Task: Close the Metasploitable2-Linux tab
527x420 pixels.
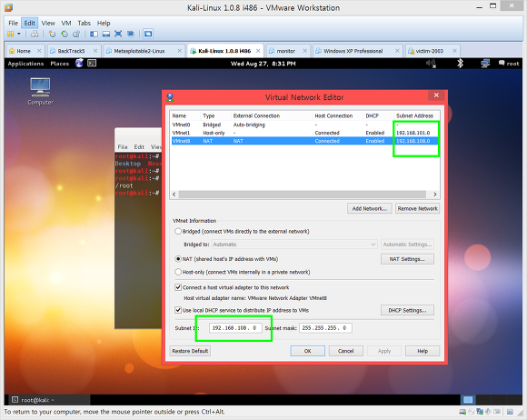Action: [180, 51]
